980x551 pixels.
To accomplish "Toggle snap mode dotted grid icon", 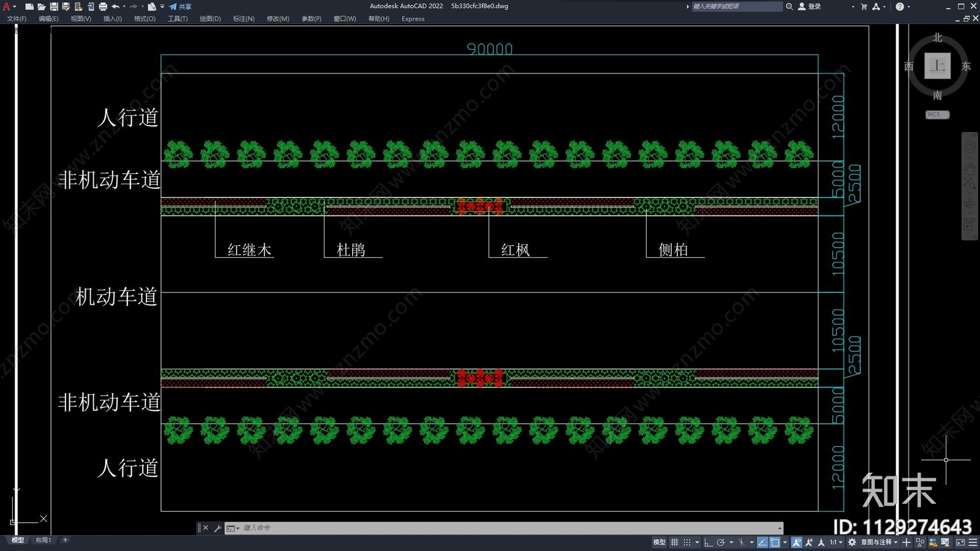I will [687, 542].
